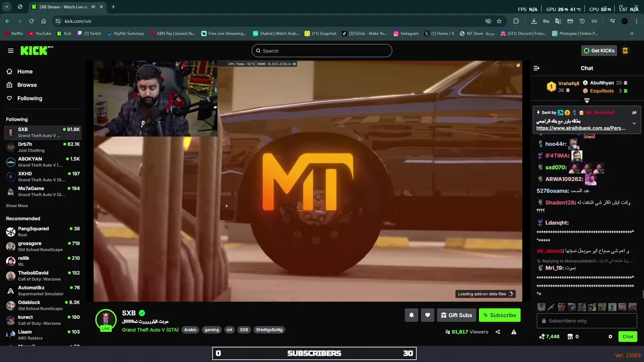The height and width of the screenshot is (362, 644).
Task: Hide the pinned message with eye-slash icon
Action: (x=634, y=113)
